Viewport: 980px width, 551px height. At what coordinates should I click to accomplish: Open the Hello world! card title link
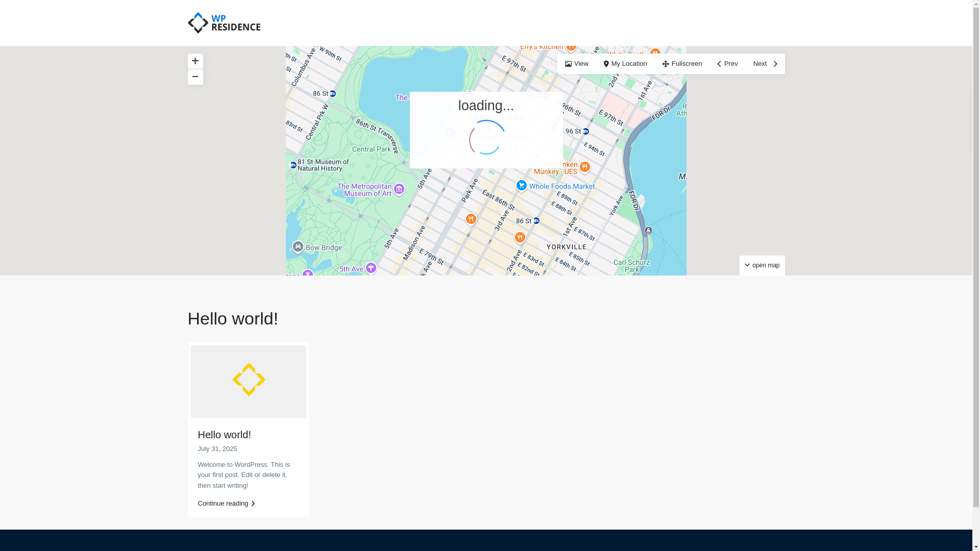click(x=225, y=435)
